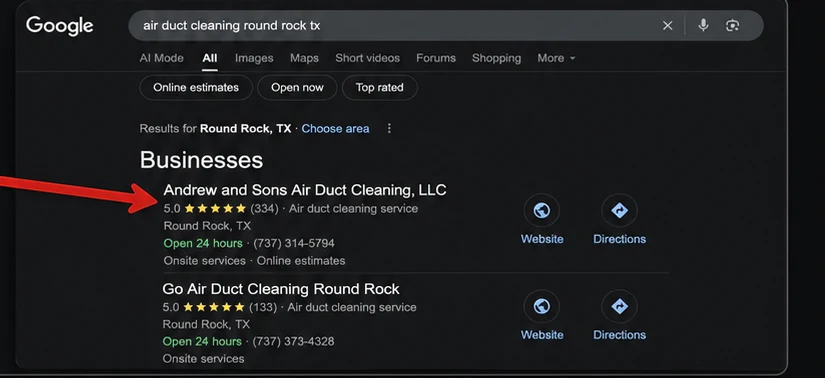Click phone number (737) 373-4328
The width and height of the screenshot is (825, 378).
293,341
